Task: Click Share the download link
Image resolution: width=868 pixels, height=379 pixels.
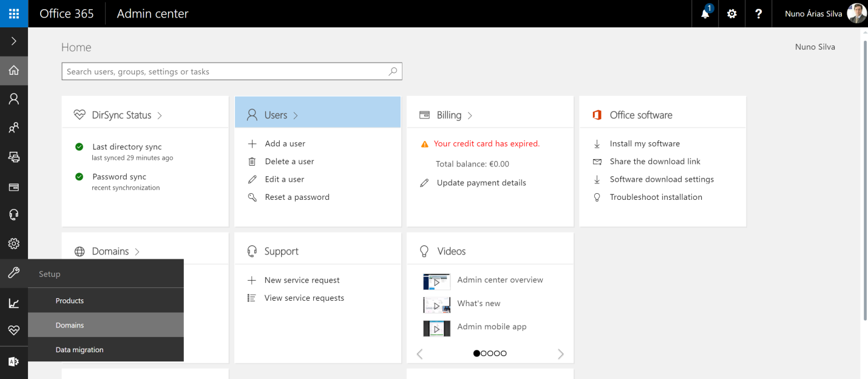Action: [x=655, y=162]
